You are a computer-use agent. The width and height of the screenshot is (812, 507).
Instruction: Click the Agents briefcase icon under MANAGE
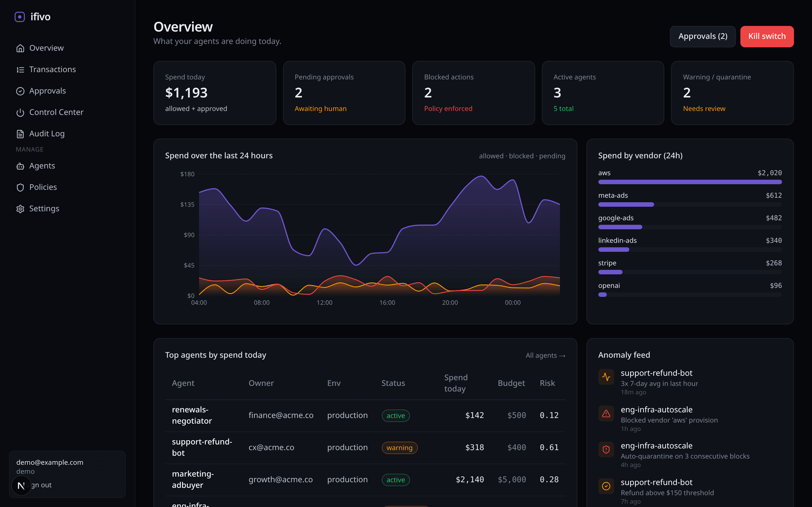point(21,166)
